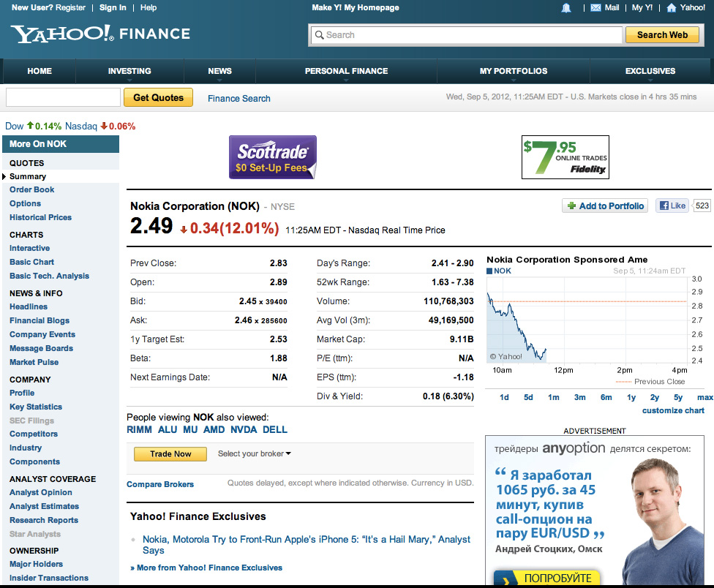Select the 2y chart range
Screen dimensions: 714x588
[x=654, y=397]
